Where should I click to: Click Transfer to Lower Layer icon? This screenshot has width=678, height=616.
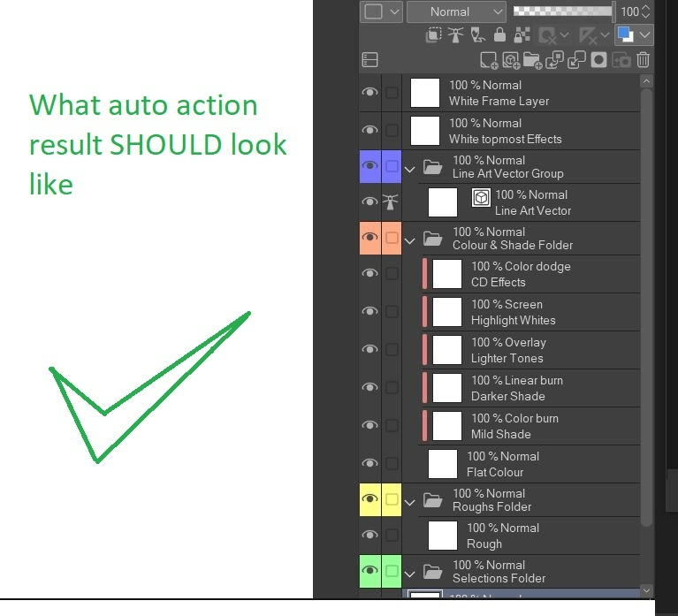click(555, 60)
